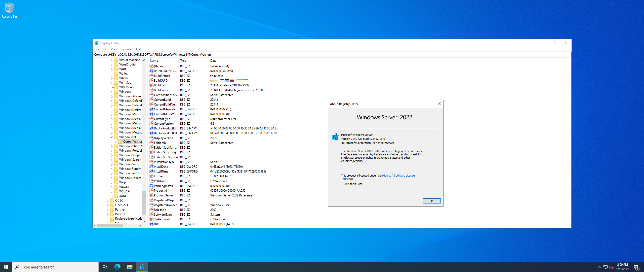Image resolution: width=644 pixels, height=272 pixels.
Task: Click the network tray icon
Action: (x=606, y=267)
